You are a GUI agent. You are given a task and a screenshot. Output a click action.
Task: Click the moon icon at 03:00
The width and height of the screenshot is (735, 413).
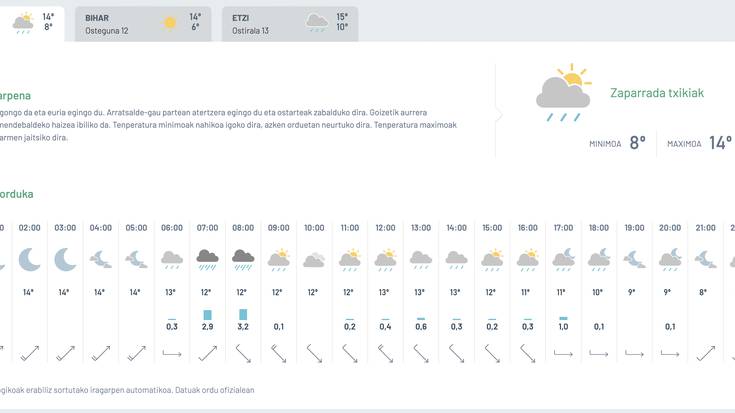(65, 259)
